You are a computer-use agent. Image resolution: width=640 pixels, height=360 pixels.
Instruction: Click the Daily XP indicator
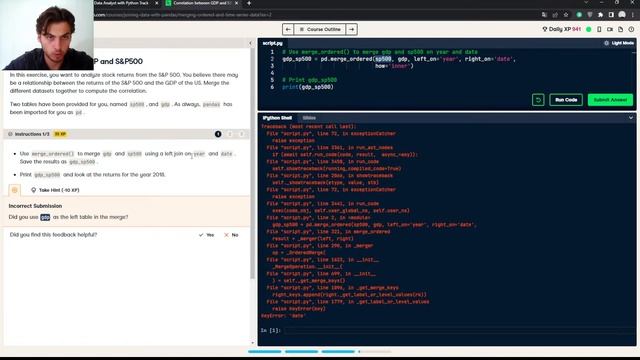pos(561,29)
